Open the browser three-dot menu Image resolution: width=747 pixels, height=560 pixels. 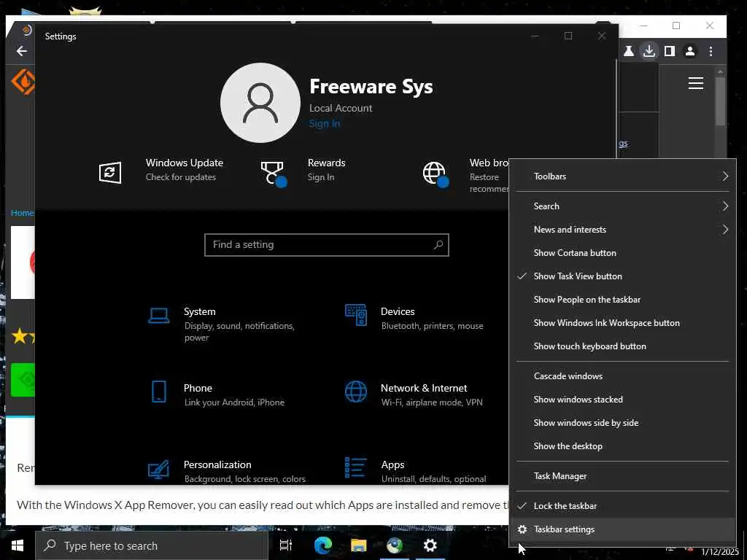point(711,51)
